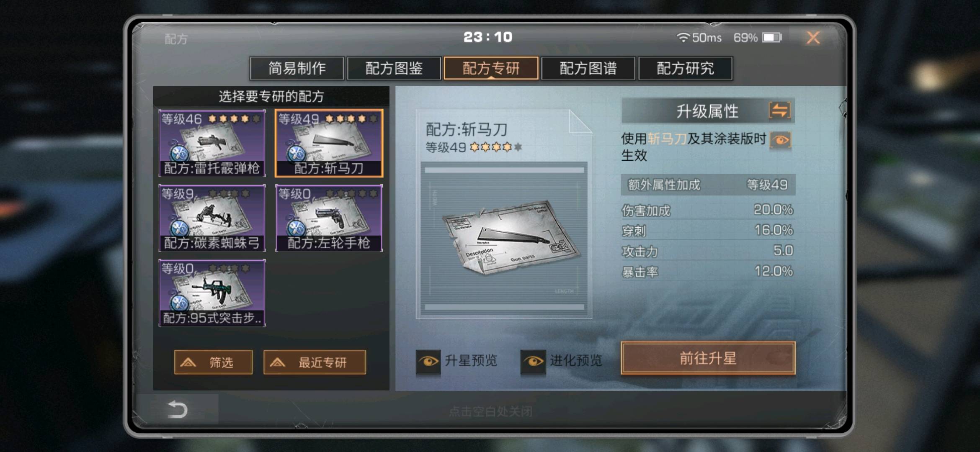
Task: Click the wrench badge on 左轮手枪 recipe
Action: (x=296, y=228)
